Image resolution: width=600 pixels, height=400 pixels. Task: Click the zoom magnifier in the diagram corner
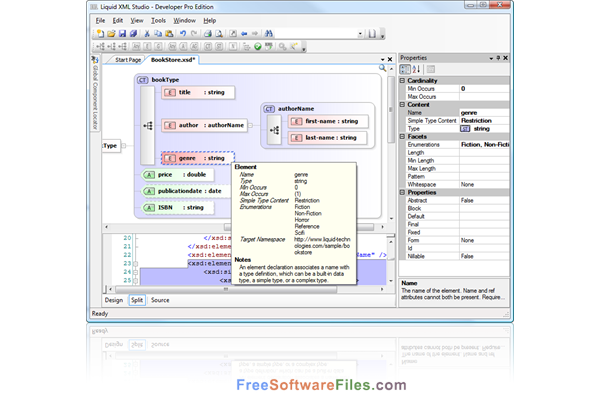pos(382,68)
